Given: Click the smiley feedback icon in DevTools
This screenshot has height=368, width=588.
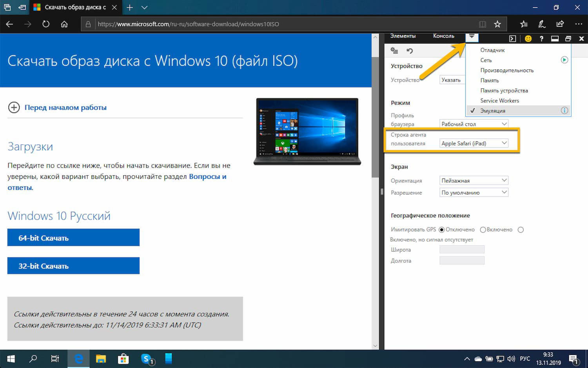Looking at the screenshot, I should 528,38.
